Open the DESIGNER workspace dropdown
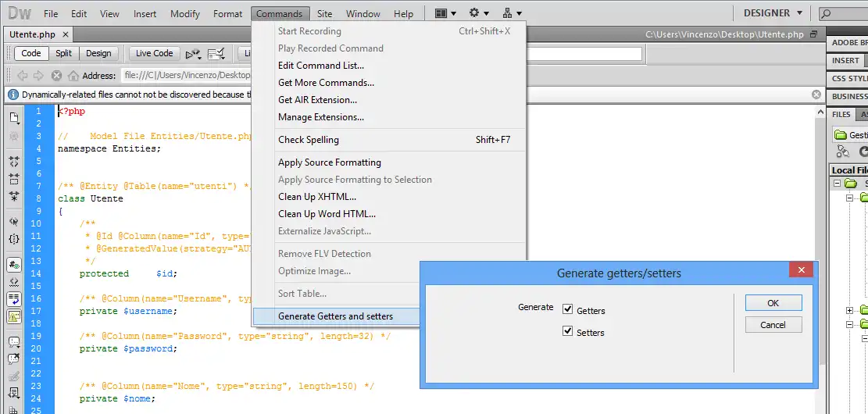 pos(773,12)
